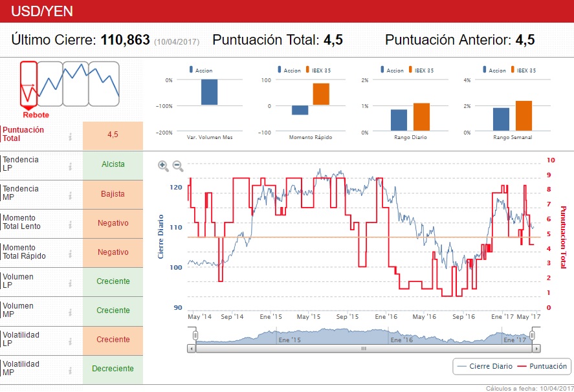Click the Sep '15 x-axis label
The height and width of the screenshot is (392, 574).
click(x=347, y=316)
